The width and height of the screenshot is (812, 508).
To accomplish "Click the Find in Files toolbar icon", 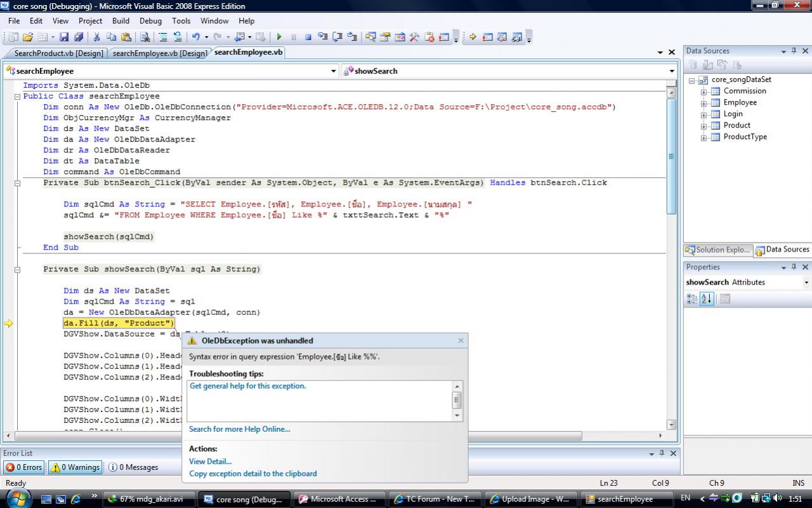I will coord(145,37).
